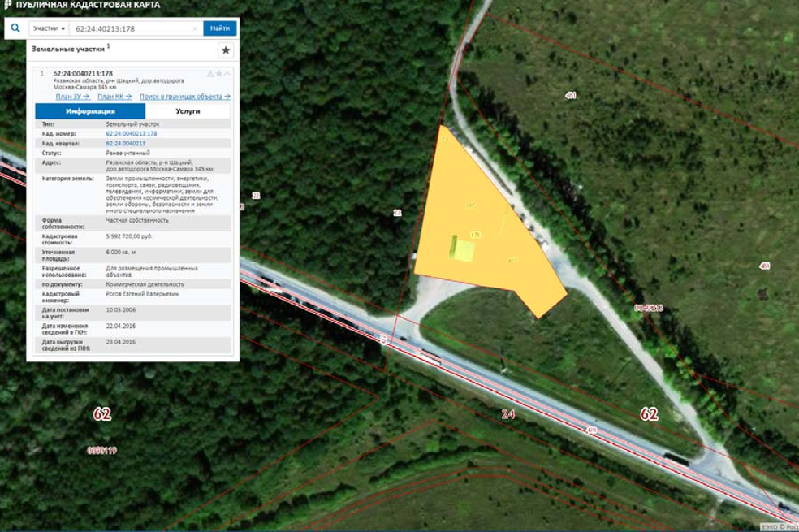This screenshot has height=532, width=799.
Task: Open cadastral number link 62:24:0040213:178
Action: point(132,133)
